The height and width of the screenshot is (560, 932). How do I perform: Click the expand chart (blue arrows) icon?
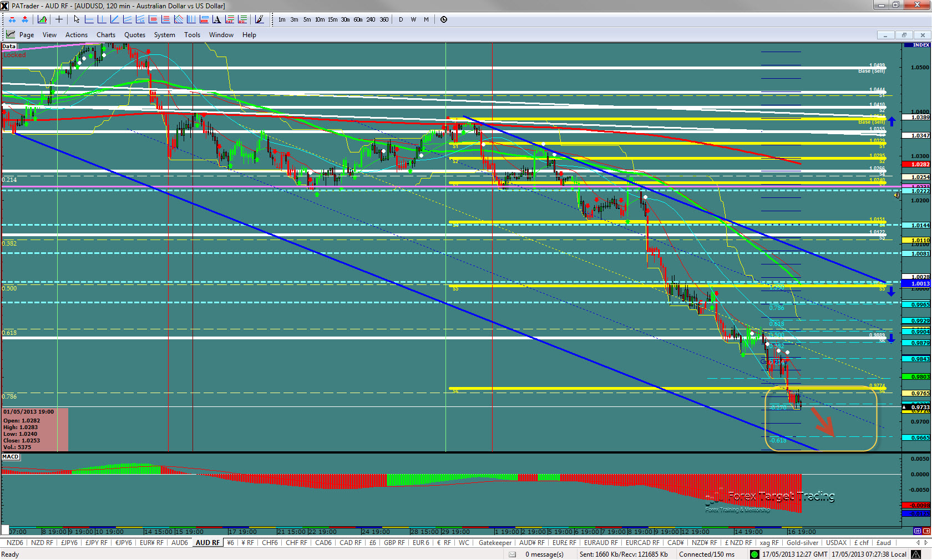pyautogui.click(x=25, y=19)
